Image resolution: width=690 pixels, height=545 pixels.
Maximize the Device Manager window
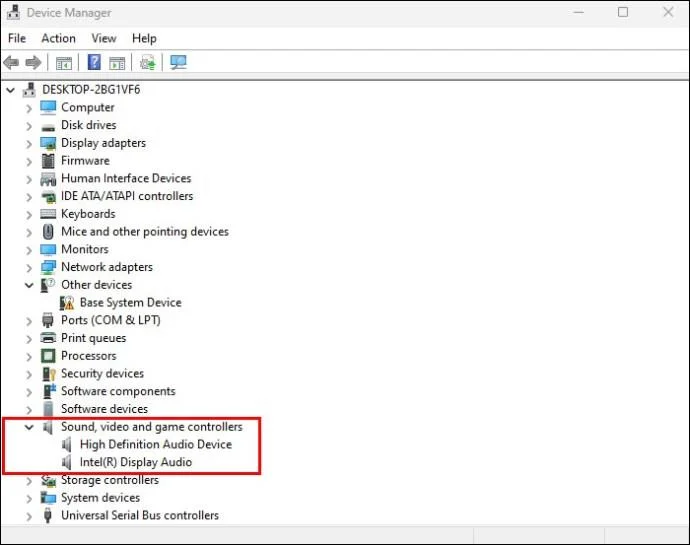coord(623,12)
